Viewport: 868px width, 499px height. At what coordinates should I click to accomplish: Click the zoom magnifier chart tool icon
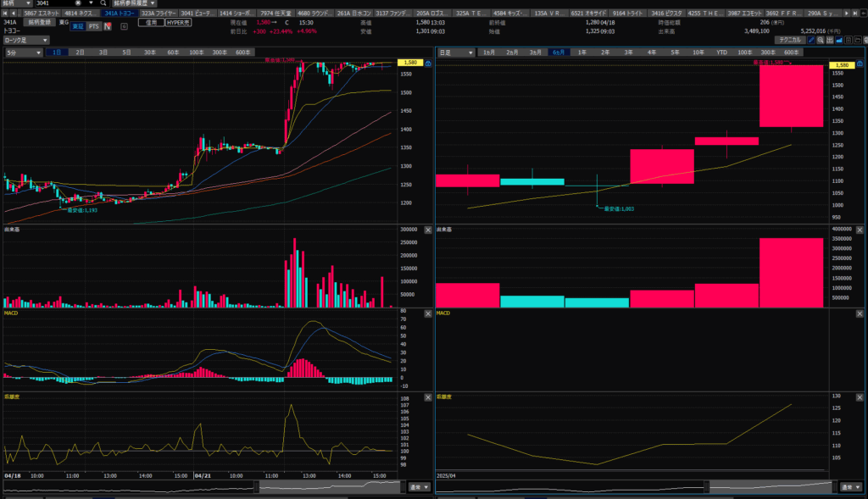[x=821, y=40]
